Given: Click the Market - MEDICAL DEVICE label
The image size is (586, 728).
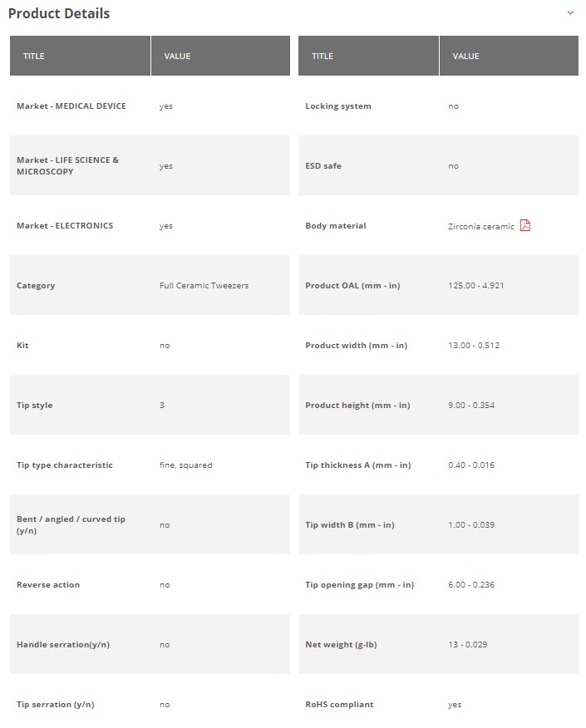Looking at the screenshot, I should (x=71, y=106).
